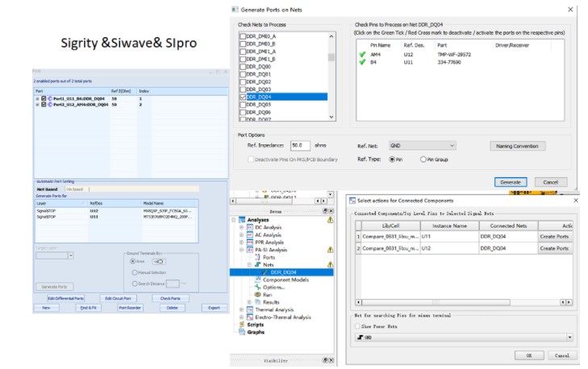Enable Show Power Nets checkbox
588x369 pixels.
(x=357, y=326)
